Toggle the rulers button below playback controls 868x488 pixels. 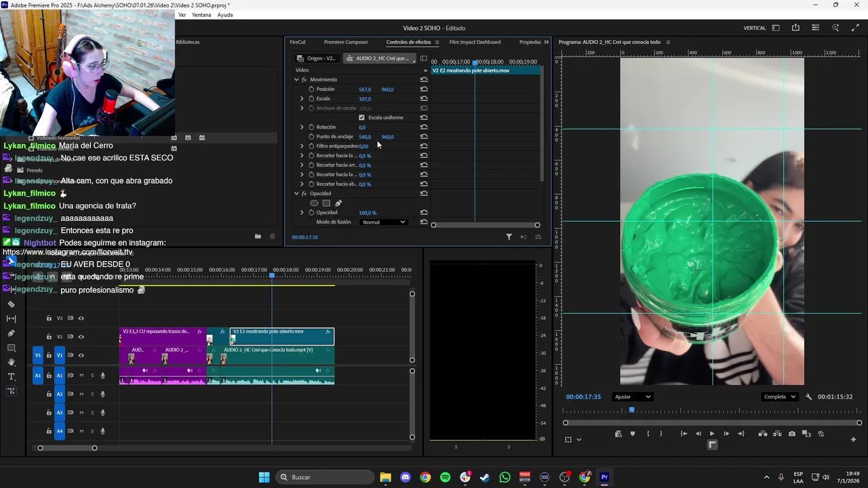(x=712, y=445)
